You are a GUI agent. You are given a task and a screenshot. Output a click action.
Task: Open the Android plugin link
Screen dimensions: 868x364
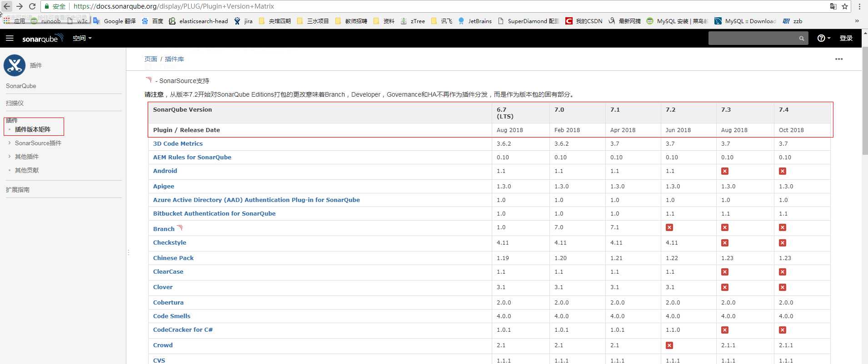[x=165, y=171]
